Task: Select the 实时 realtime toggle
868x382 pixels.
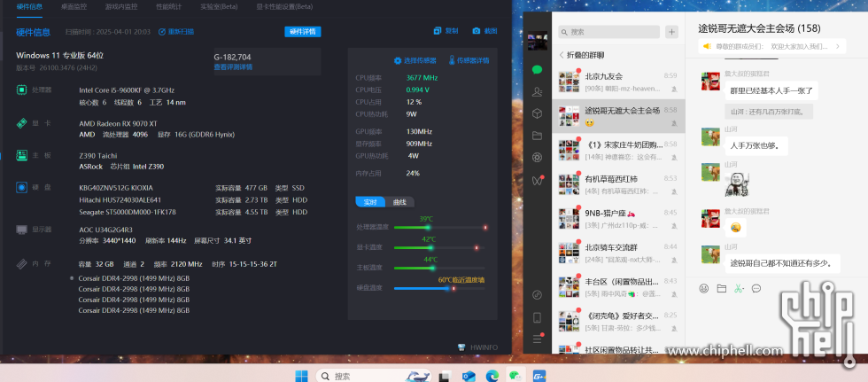Action: [370, 202]
